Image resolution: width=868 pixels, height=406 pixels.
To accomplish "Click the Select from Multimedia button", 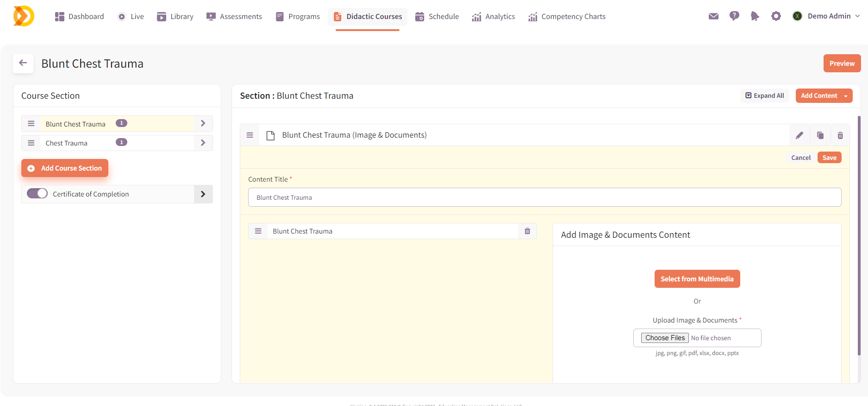I will tap(697, 279).
